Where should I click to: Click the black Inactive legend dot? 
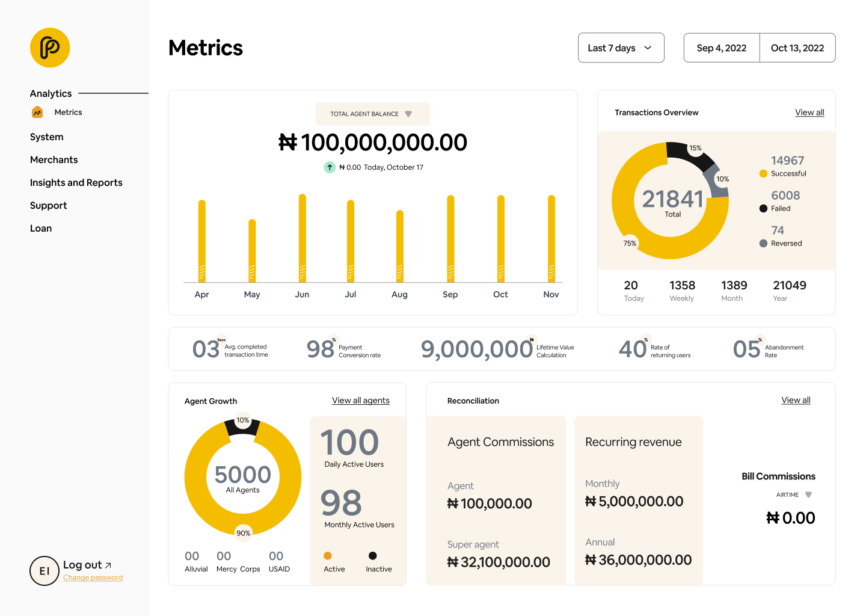[x=373, y=556]
